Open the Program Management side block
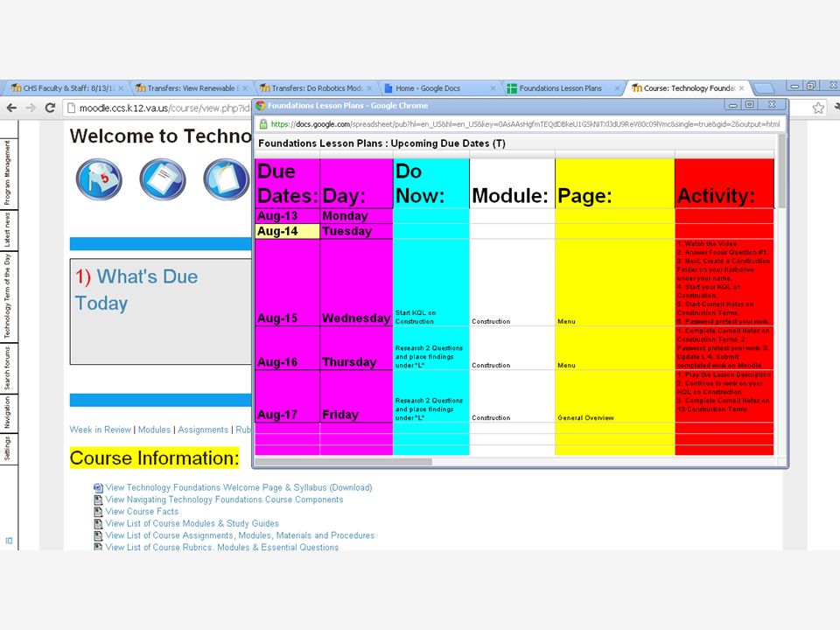The image size is (840, 630). tap(8, 173)
